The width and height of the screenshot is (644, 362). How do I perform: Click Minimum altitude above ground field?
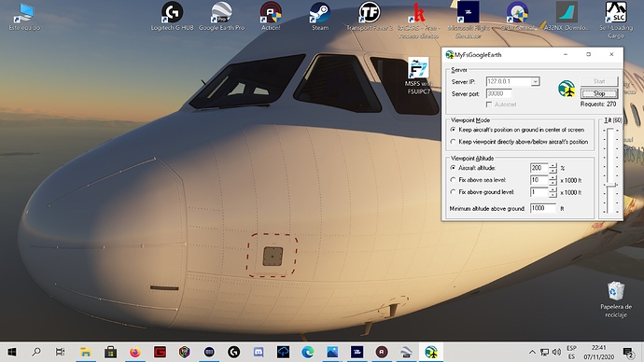point(543,208)
